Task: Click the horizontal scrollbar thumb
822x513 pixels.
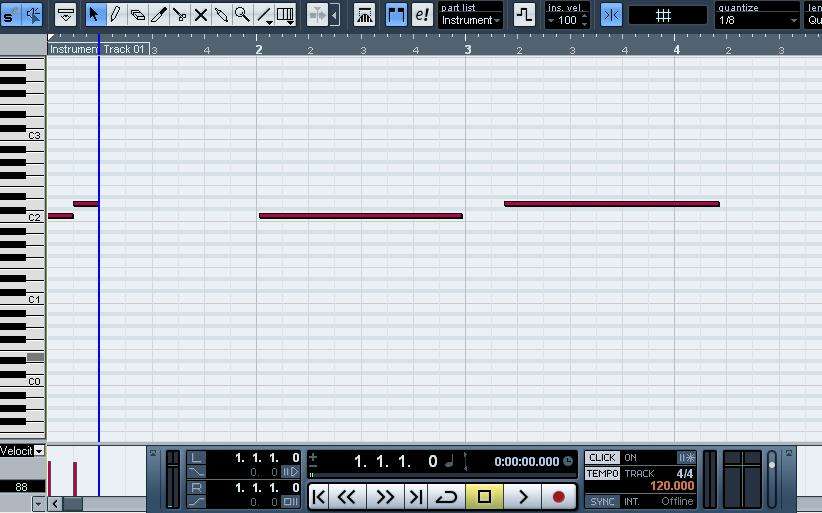Action: (73, 504)
